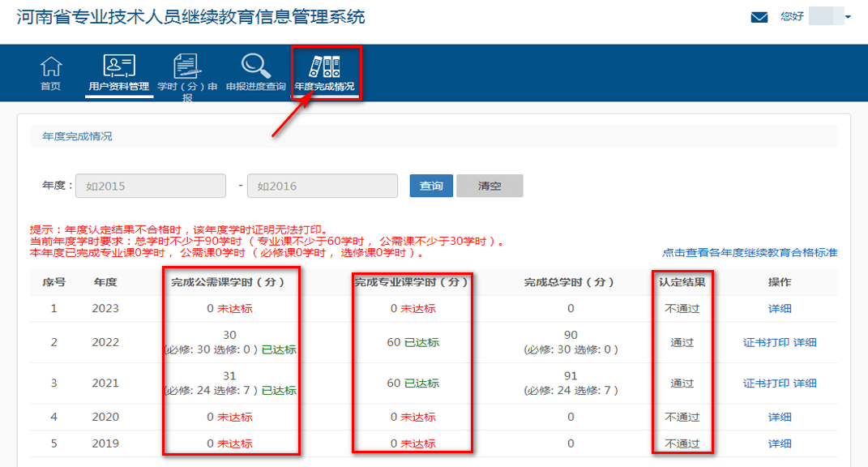Open 详细 link for year 2022
The height and width of the screenshot is (467, 868).
pyautogui.click(x=805, y=342)
